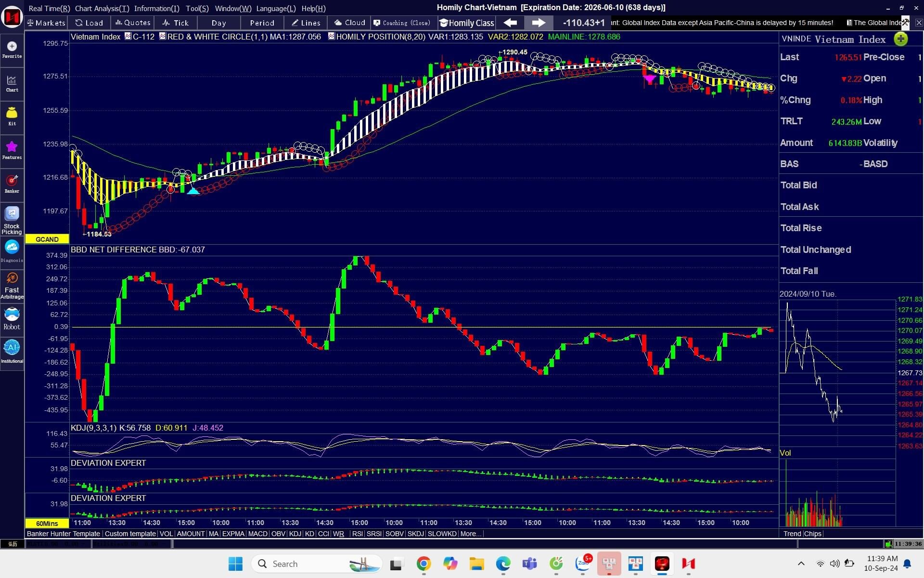Open Microsoft Teams from taskbar
924x578 pixels.
coord(529,564)
